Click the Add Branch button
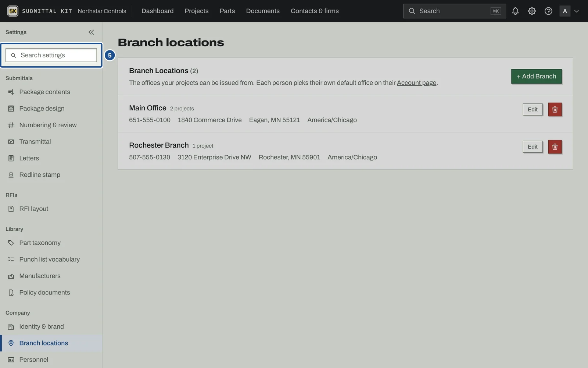 point(536,76)
